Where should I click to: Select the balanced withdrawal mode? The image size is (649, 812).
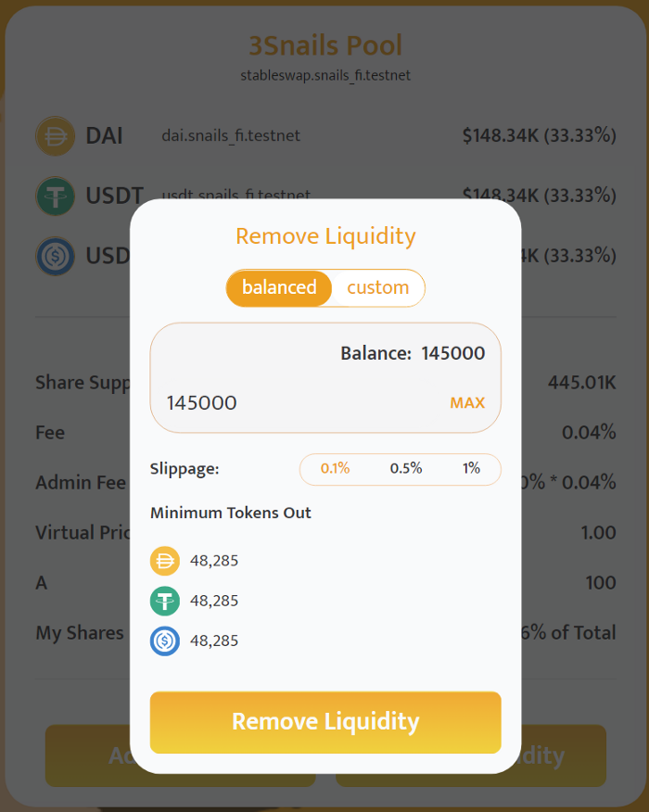[279, 287]
